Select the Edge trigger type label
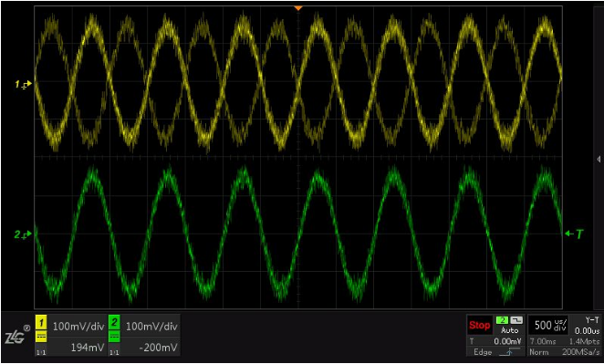This screenshot has height=364, width=604. (483, 352)
